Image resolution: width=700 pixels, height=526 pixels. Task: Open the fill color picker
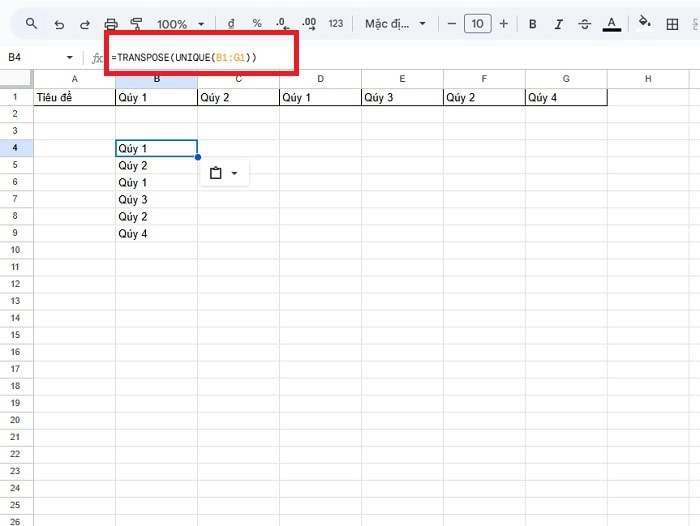tap(644, 22)
